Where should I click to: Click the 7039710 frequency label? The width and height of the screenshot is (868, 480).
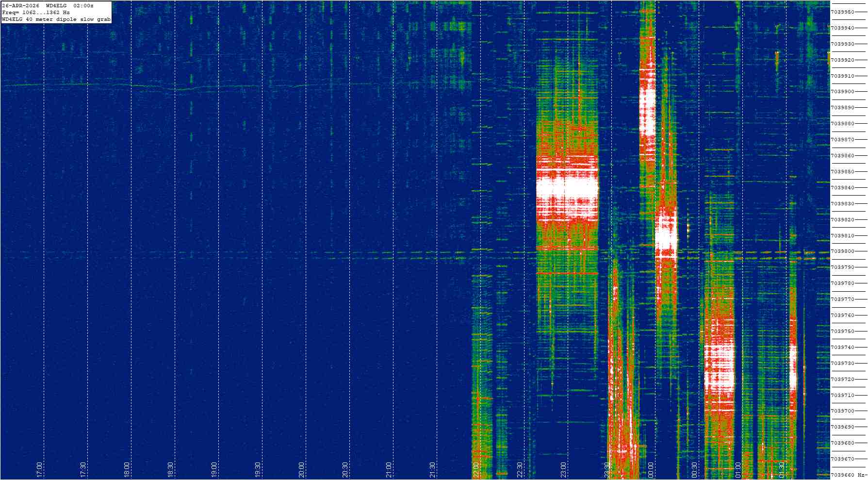tap(843, 395)
